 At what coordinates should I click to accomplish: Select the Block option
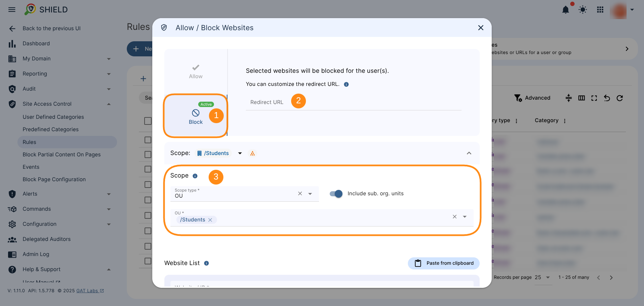[196, 116]
